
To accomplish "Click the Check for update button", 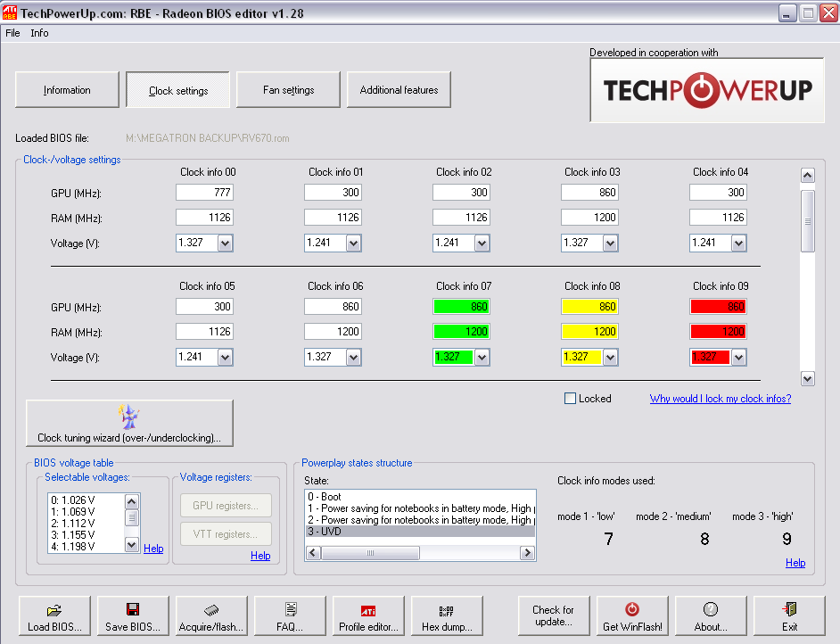I will click(x=553, y=615).
